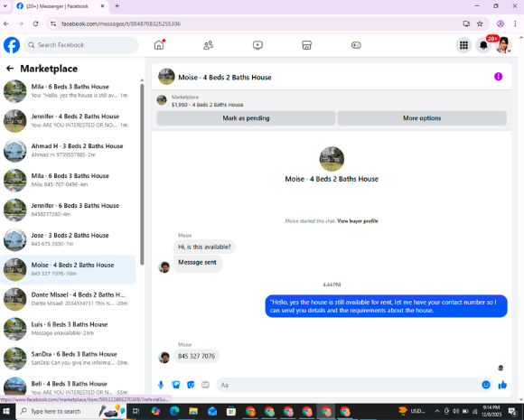524x420 pixels.
Task: Reload the page in browser
Action: 35,23
